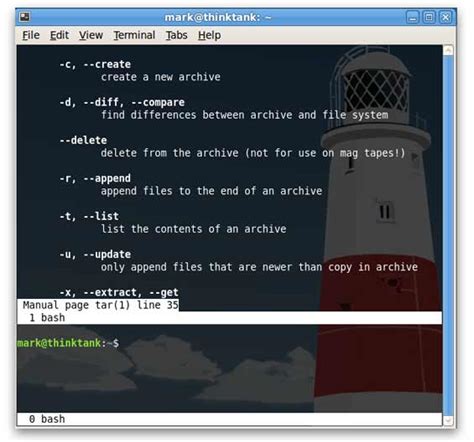Select the '0 bash' screen window bar

(229, 419)
